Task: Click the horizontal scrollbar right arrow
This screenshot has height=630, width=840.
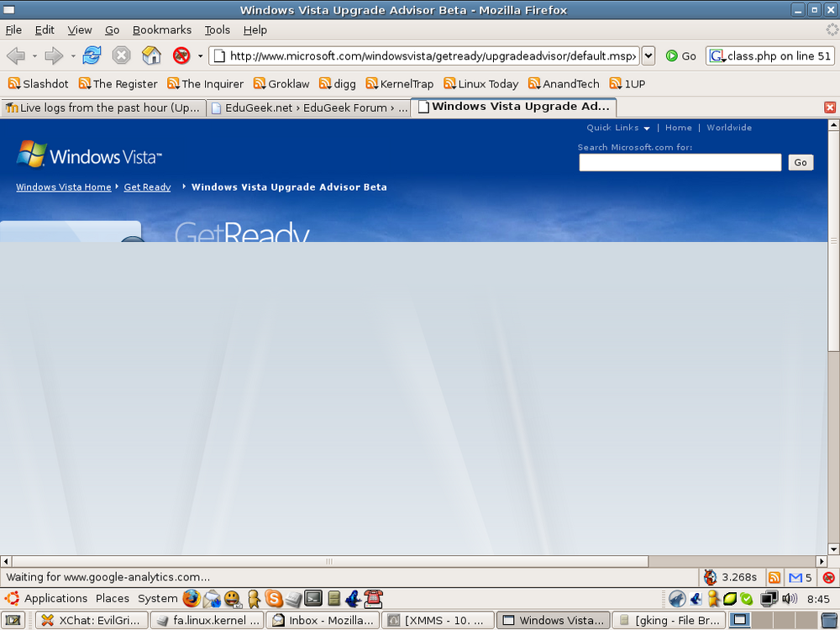Action: click(822, 561)
